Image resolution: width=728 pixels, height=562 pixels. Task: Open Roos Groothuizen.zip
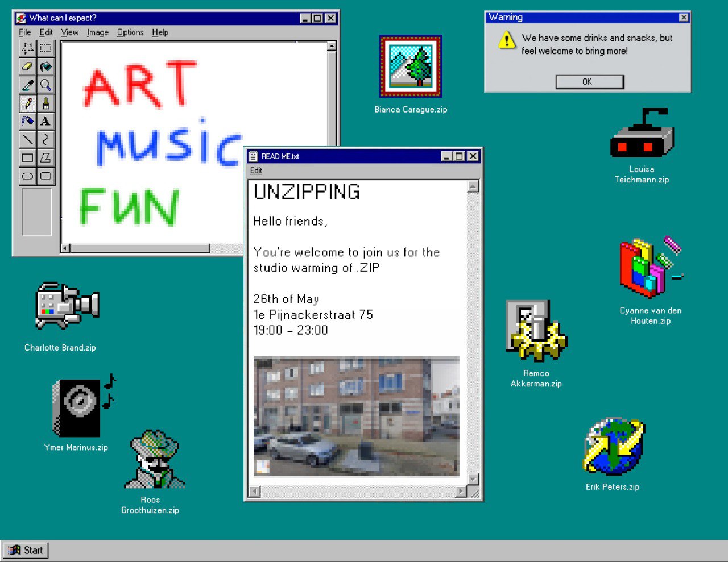155,460
